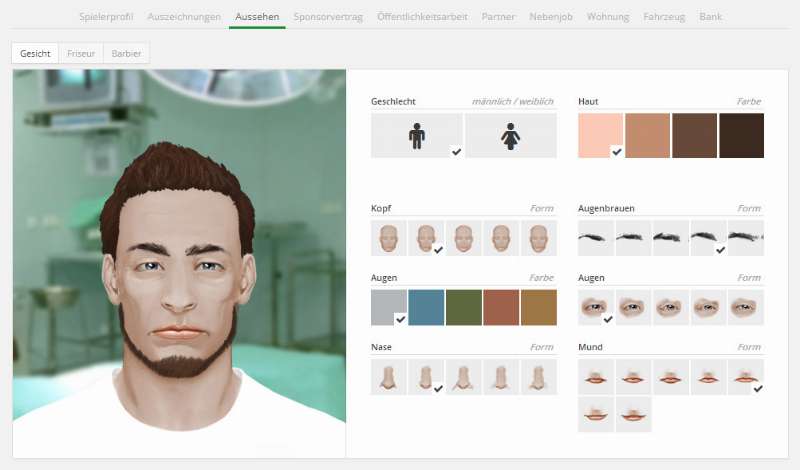
Task: Pick the first eyebrow shape
Action: [596, 238]
